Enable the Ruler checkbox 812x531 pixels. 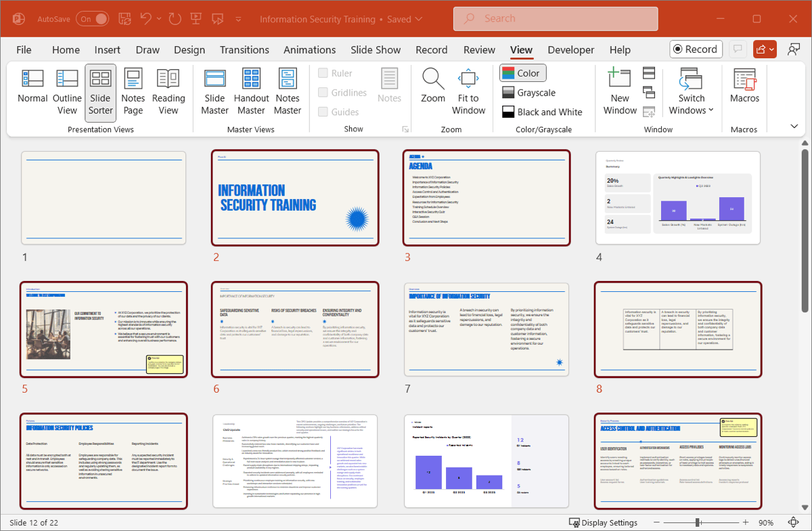point(323,73)
